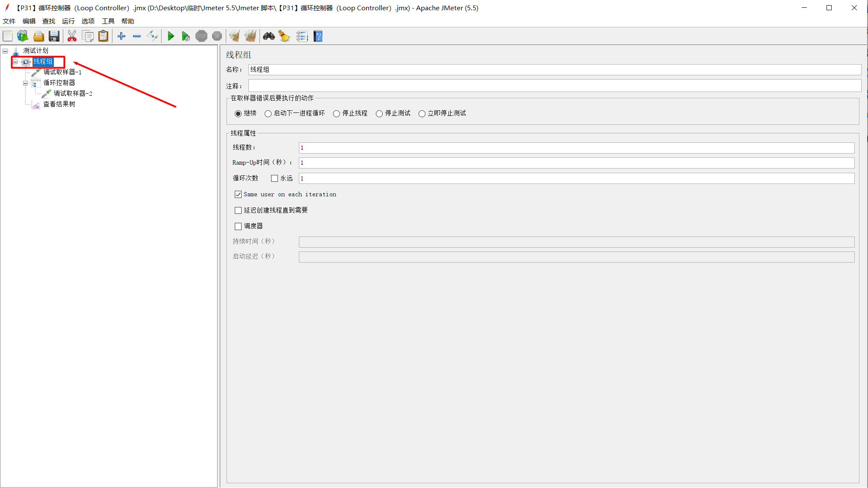Uncheck Same user on each iteration

238,194
